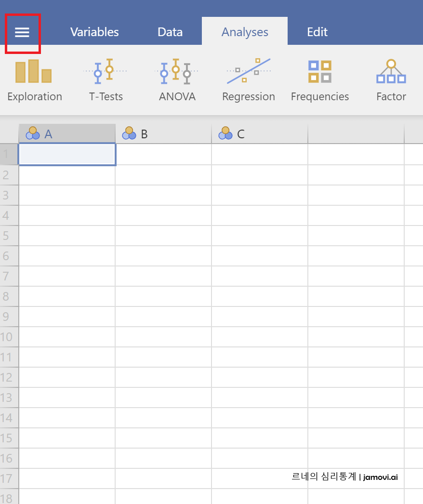Select row header 14
This screenshot has height=504, width=423.
tap(9, 418)
